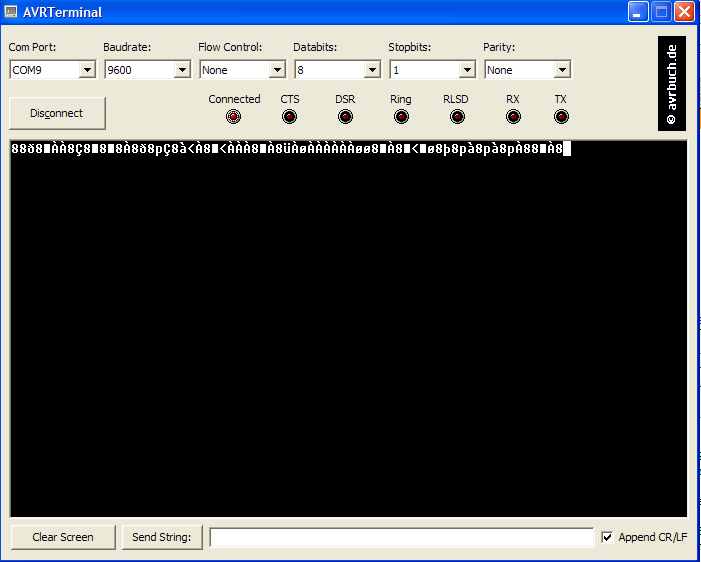Click inside the black terminal output area
The width and height of the screenshot is (701, 562).
pos(349,331)
